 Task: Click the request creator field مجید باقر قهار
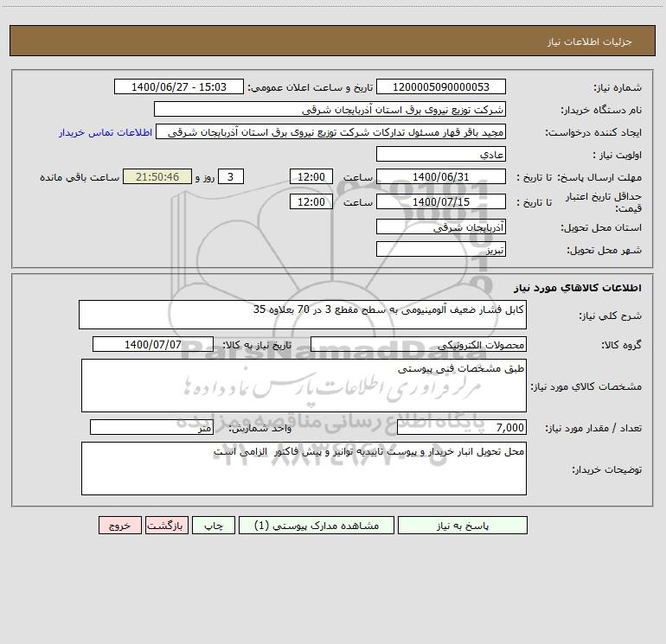331,131
